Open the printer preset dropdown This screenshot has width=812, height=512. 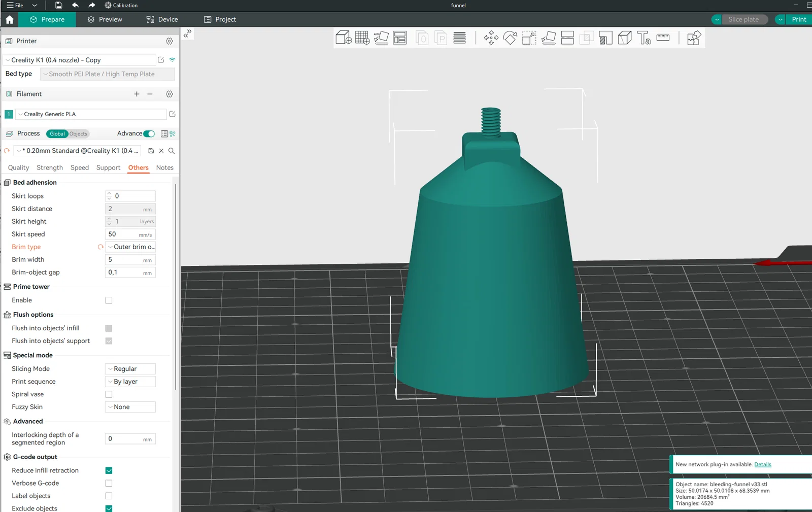79,60
